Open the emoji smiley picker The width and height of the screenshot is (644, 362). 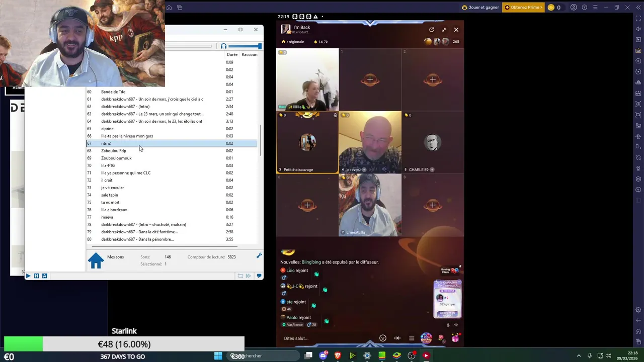[x=383, y=338]
